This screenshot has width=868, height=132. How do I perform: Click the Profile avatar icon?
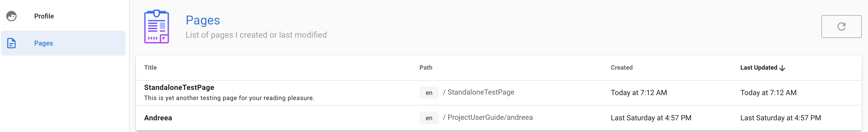11,16
